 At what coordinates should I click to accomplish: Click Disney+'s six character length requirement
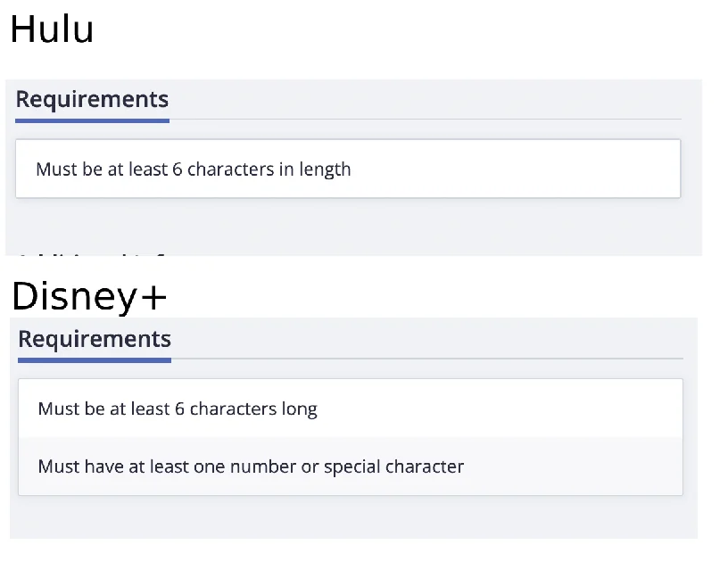click(x=177, y=409)
